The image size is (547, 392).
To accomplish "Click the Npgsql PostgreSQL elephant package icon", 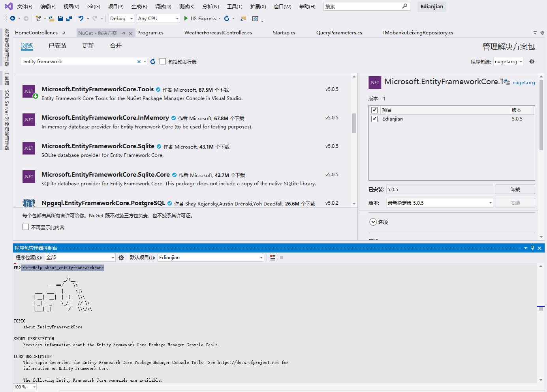I will pos(29,203).
